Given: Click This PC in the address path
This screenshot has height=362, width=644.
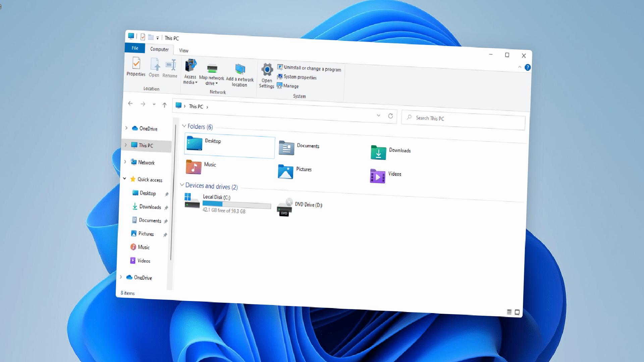Looking at the screenshot, I should 196,107.
